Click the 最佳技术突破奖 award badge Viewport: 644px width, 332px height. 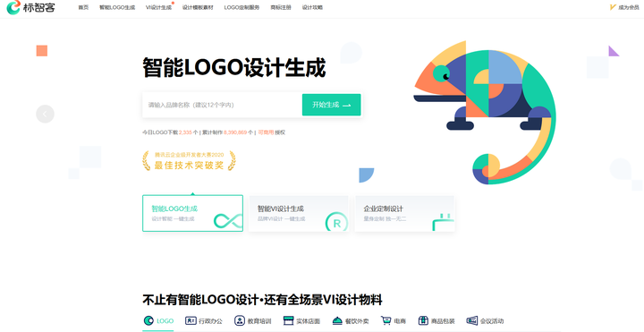click(x=189, y=161)
